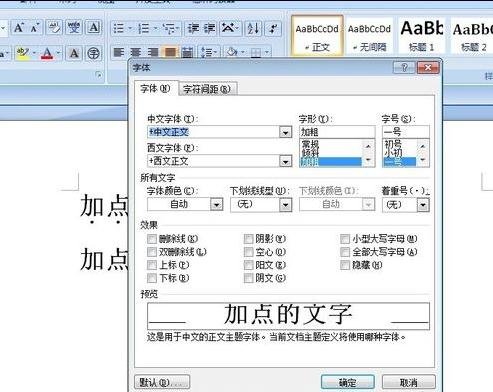This screenshot has height=392, width=493.
Task: Click the Grow Font icon
Action: (19, 28)
